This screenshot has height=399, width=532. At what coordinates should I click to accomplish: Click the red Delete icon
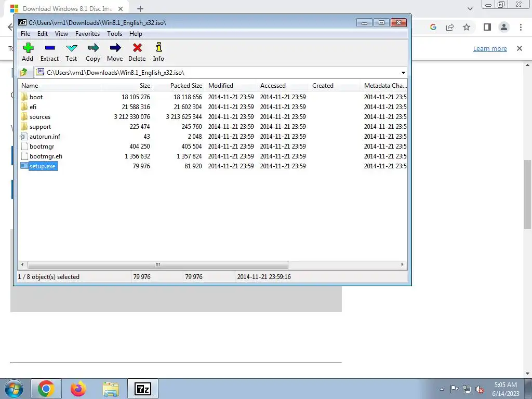[x=137, y=47]
